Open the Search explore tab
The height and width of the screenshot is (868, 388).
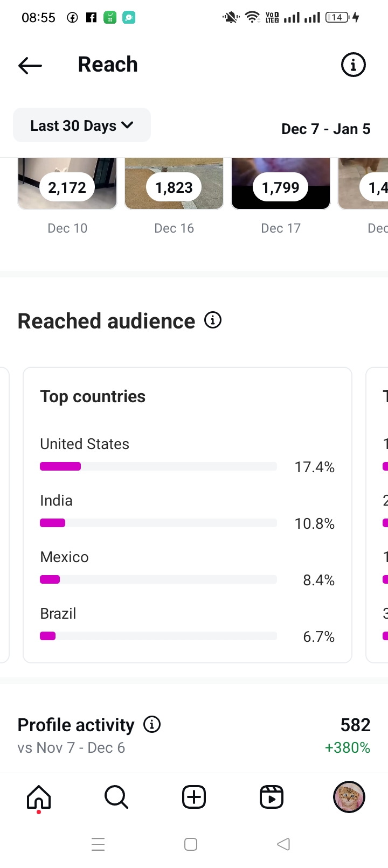tap(116, 797)
